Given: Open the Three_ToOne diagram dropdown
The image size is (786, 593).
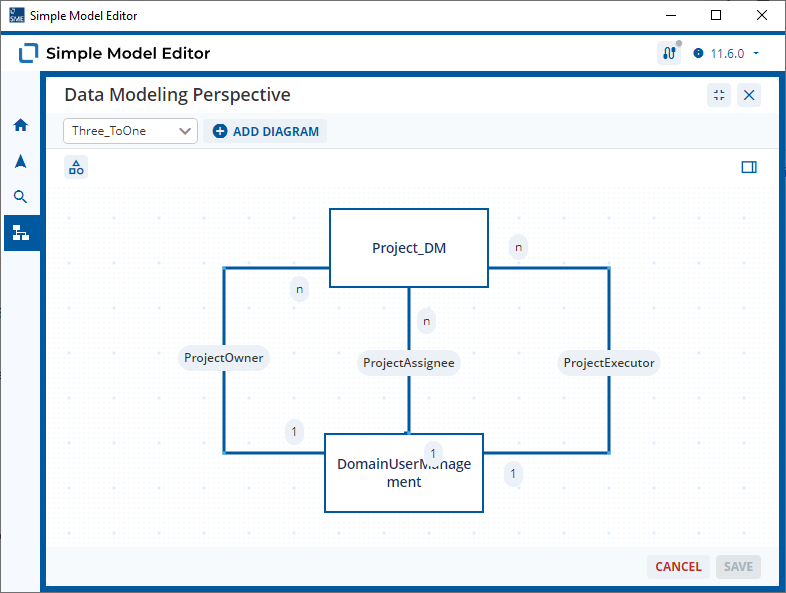Looking at the screenshot, I should pos(130,131).
